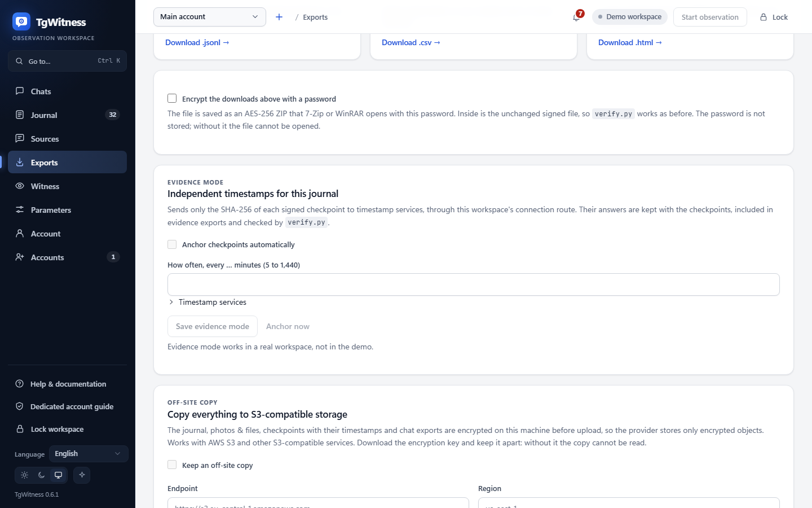Viewport: 812px width, 508px height.
Task: Enable Encrypt the downloads with a password
Action: tap(172, 98)
